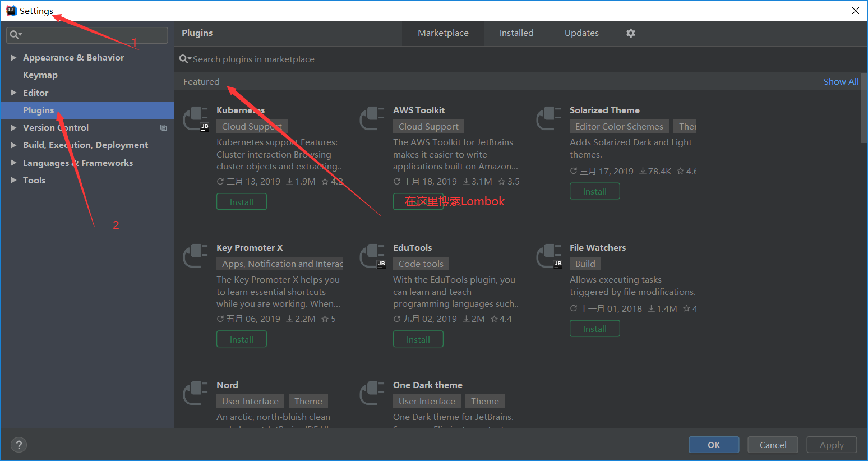
Task: Click the help question mark icon
Action: 19,445
